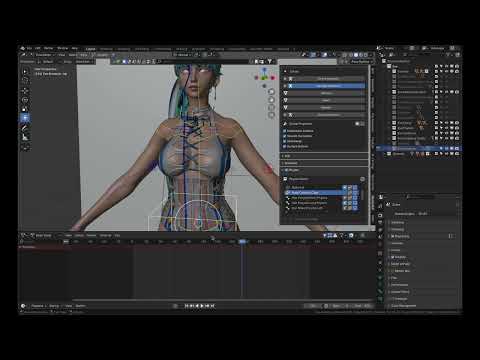480x360 pixels.
Task: Click the current frame number field
Action: 313,306
